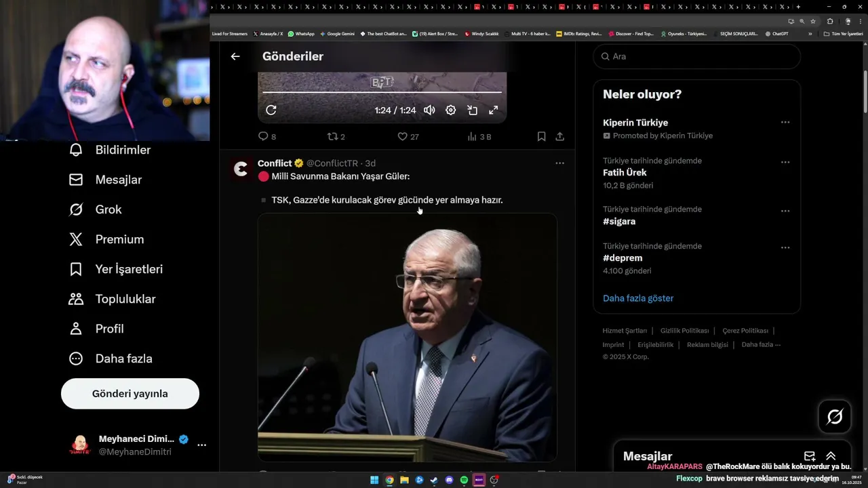Open Profil from sidebar
The image size is (868, 488).
pos(96,329)
